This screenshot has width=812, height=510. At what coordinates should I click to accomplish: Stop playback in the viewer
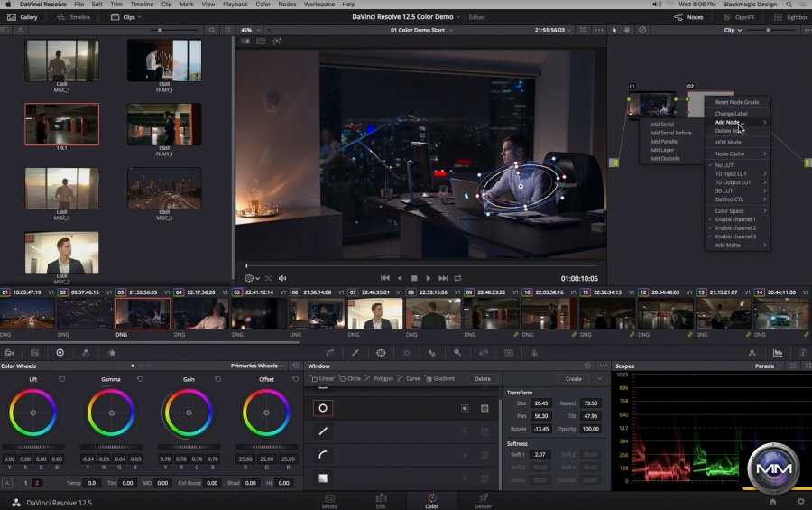point(414,278)
